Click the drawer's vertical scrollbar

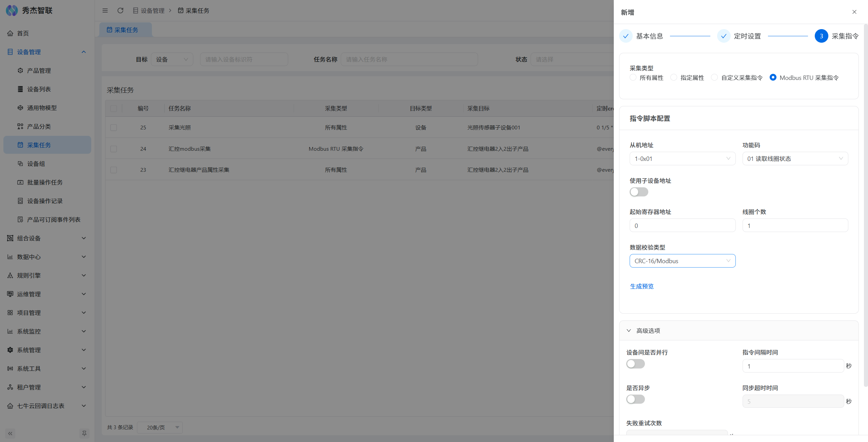[865, 203]
